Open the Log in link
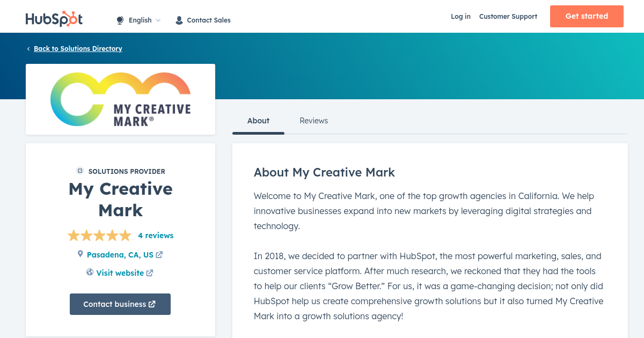This screenshot has height=338, width=644. click(x=460, y=17)
